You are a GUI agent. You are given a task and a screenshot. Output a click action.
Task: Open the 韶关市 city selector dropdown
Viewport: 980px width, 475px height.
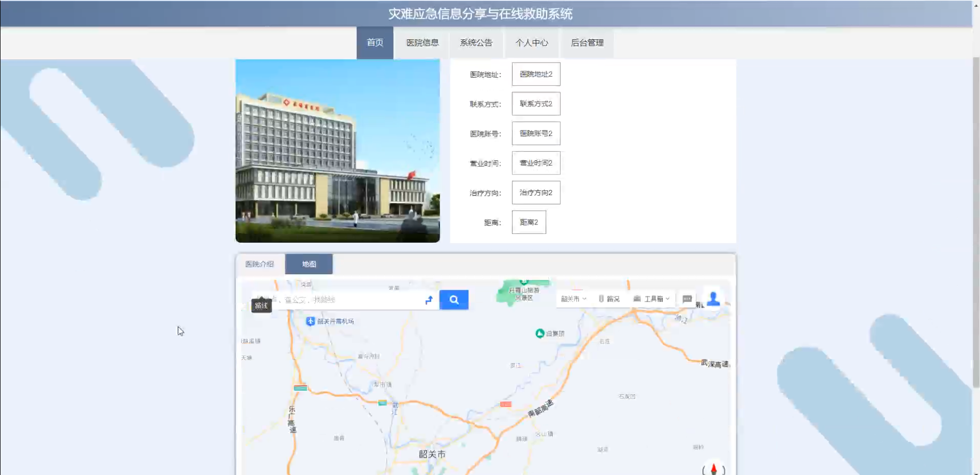pyautogui.click(x=573, y=299)
